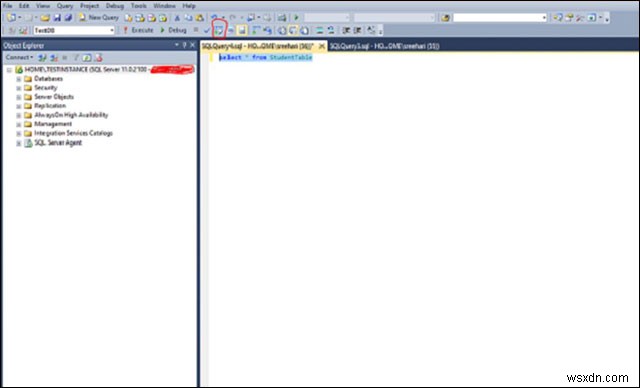Expand the Management folder
640x388 pixels.
pyautogui.click(x=18, y=124)
